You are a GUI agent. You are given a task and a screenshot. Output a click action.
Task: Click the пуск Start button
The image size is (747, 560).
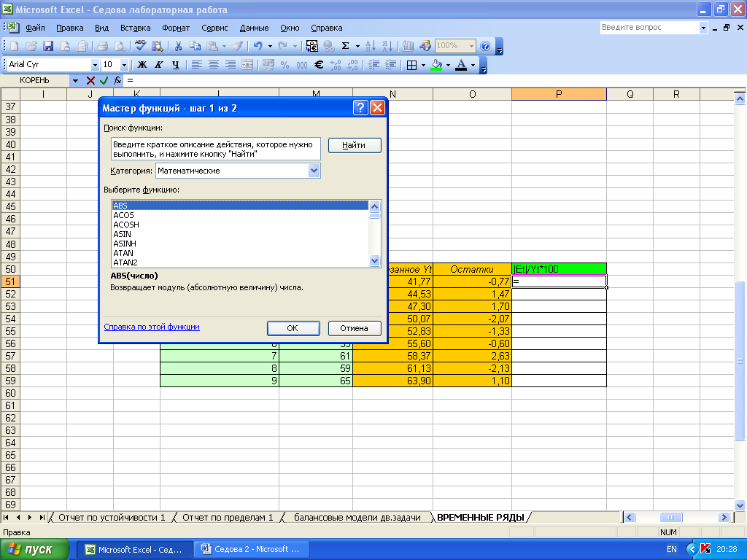34,549
